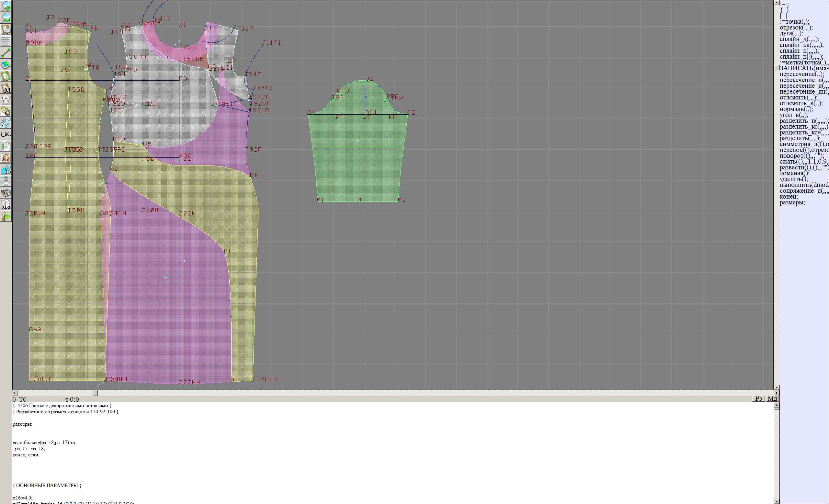Open the G grading icon
This screenshot has height=504, width=829.
click(6, 111)
